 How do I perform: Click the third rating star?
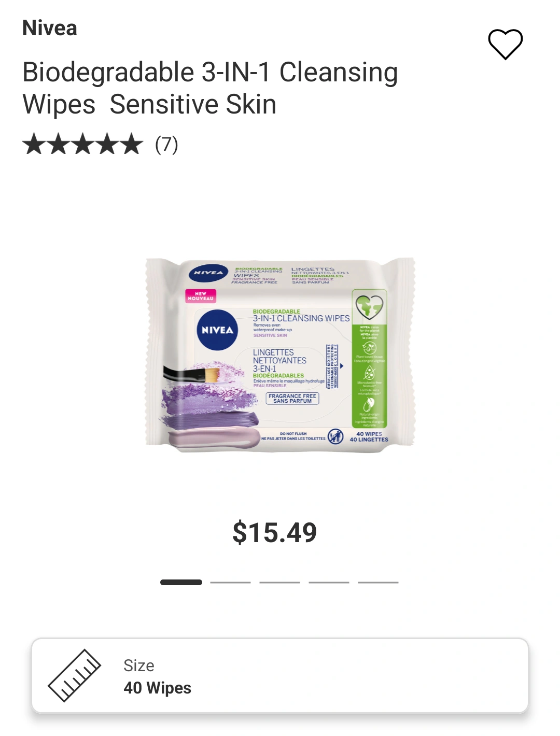(x=82, y=144)
